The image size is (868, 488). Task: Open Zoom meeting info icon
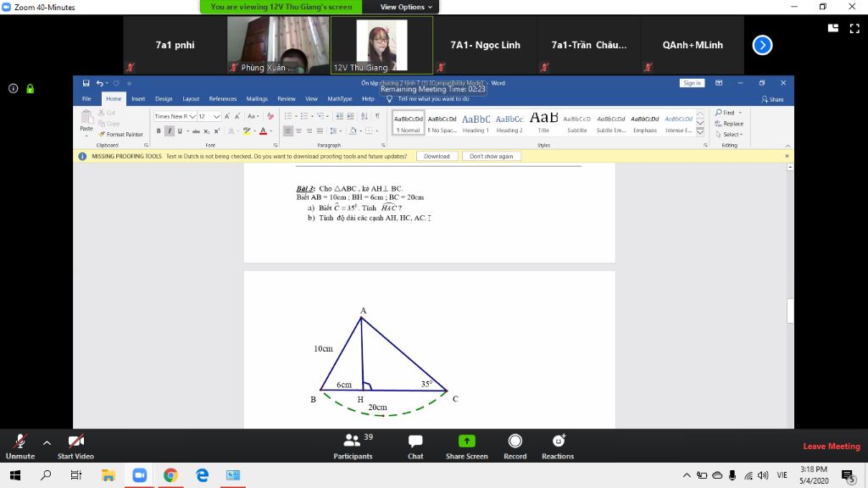tap(14, 88)
